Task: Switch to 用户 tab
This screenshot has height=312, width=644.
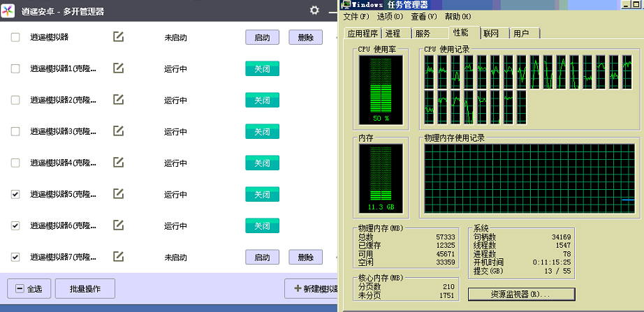Action: click(x=525, y=34)
